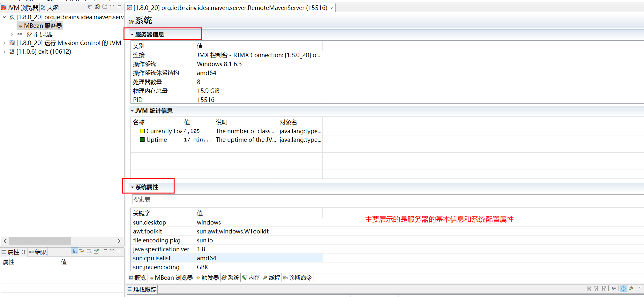Image resolution: width=644 pixels, height=297 pixels.
Task: Select the [11.0.6] exit (10612) item
Action: point(40,52)
